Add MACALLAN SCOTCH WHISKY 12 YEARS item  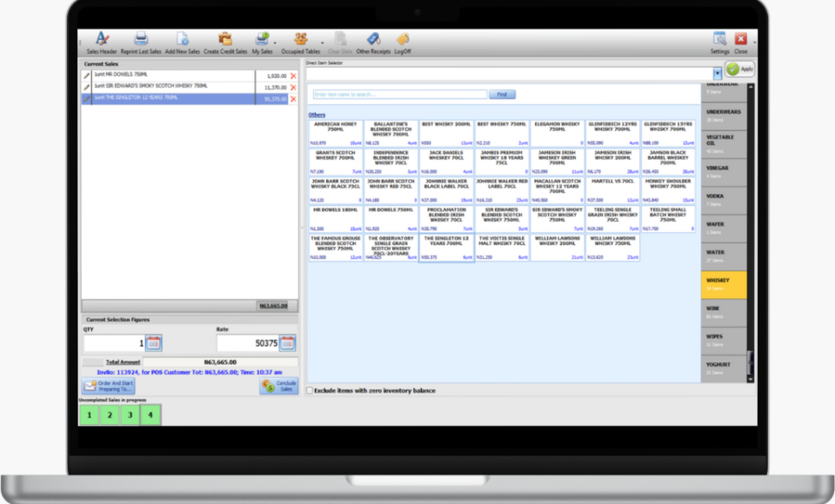[x=557, y=190]
